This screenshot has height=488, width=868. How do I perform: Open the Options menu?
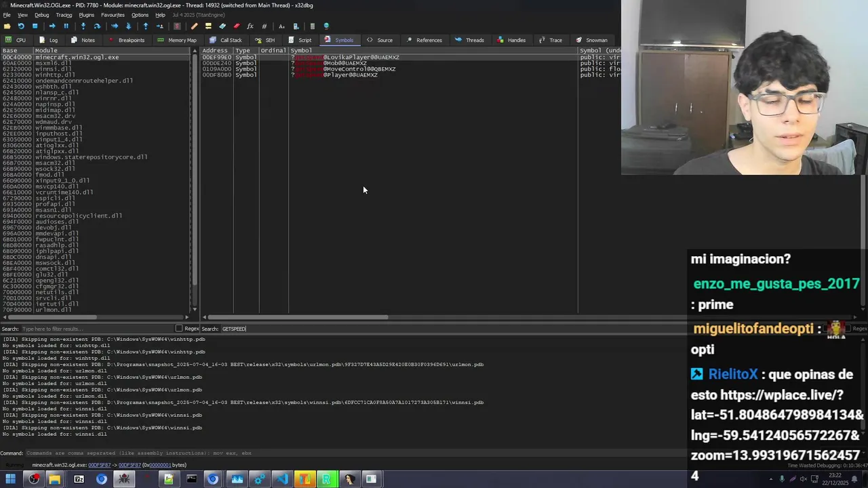(140, 15)
